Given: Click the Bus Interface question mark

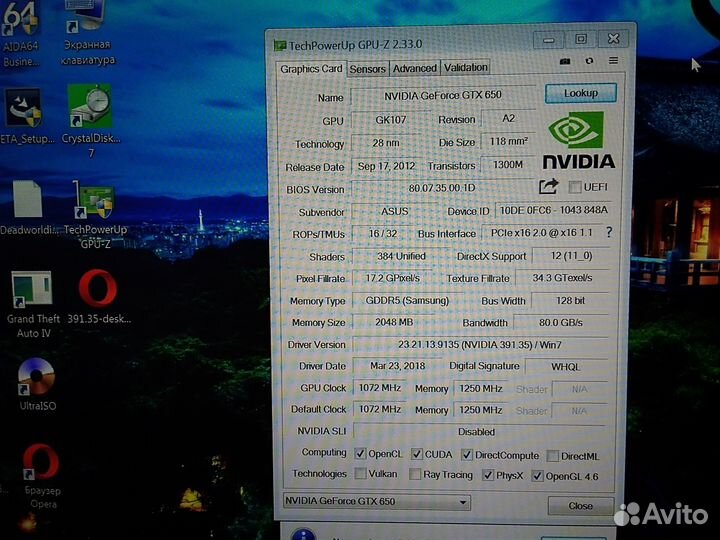Looking at the screenshot, I should coord(609,232).
